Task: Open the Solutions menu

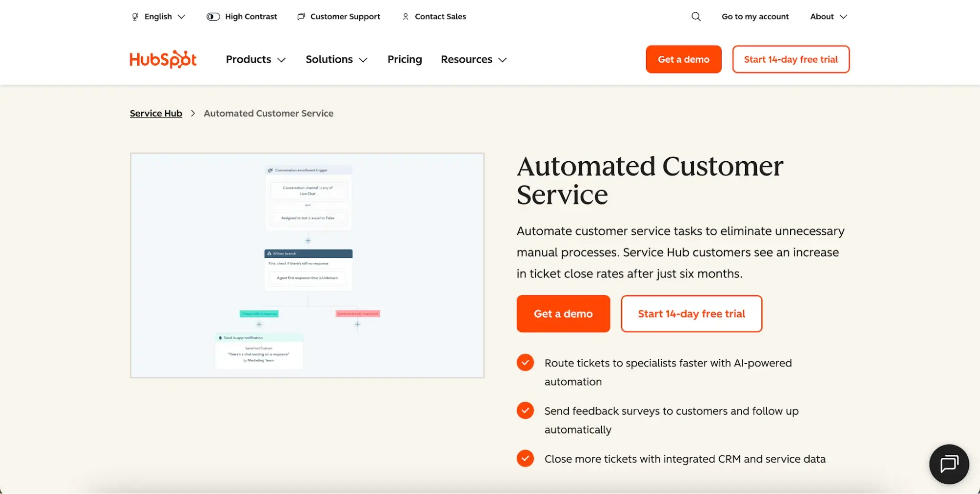Action: (336, 59)
